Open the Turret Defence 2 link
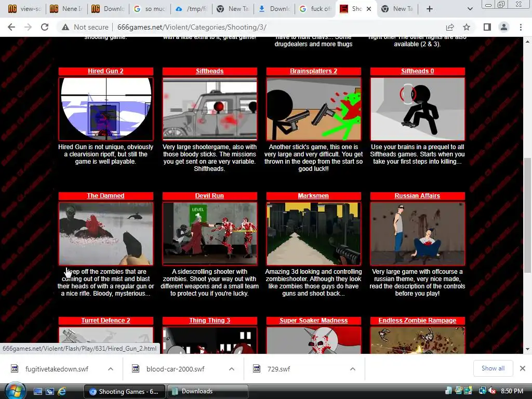The height and width of the screenshot is (399, 532). click(x=105, y=320)
